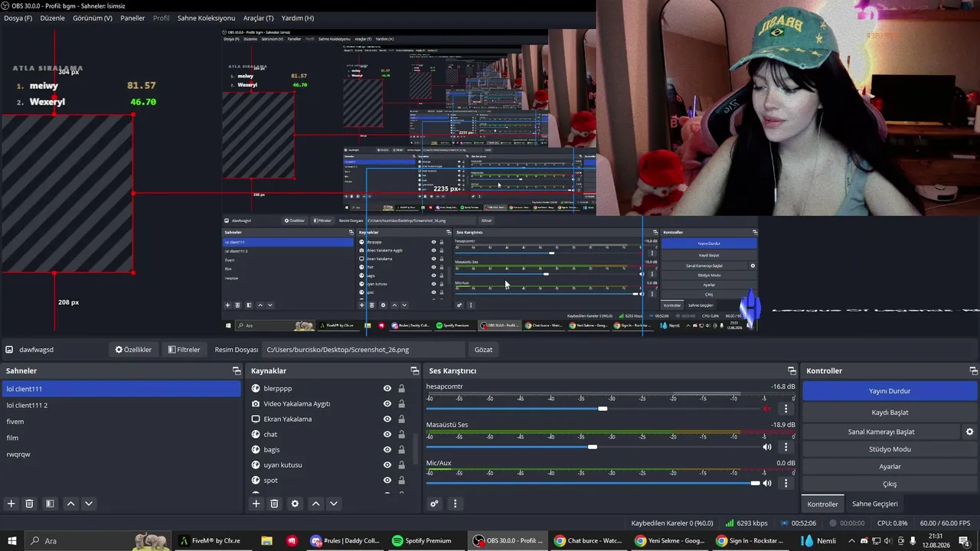Hide the Ekran Yakalama source

click(x=387, y=419)
